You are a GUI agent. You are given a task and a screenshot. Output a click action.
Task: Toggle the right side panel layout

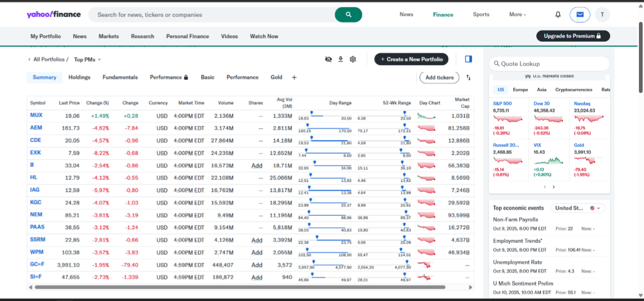pyautogui.click(x=468, y=59)
